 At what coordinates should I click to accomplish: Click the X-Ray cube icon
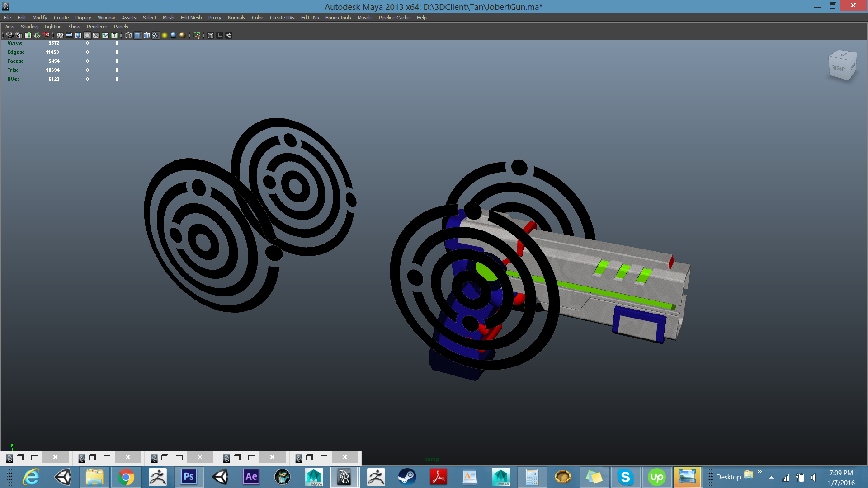(x=211, y=35)
